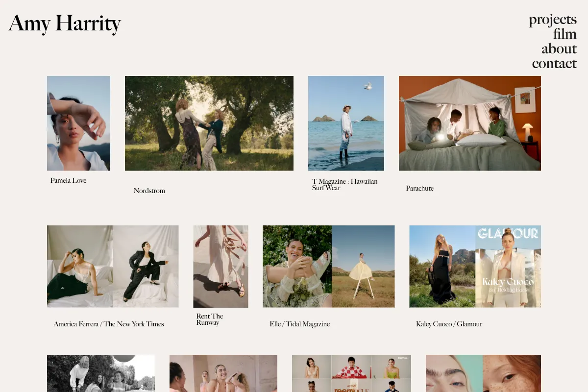Go to the about page
Screen dimensions: 588x392
[x=559, y=49]
